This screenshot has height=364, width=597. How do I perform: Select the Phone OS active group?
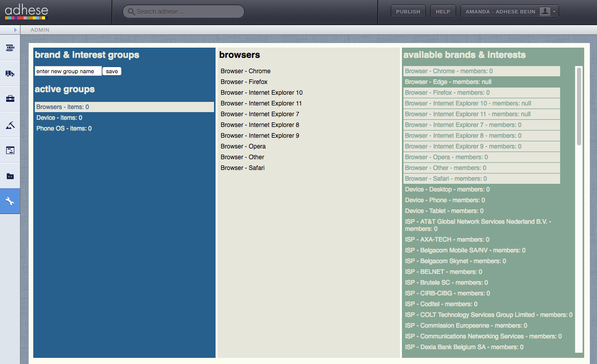(64, 129)
